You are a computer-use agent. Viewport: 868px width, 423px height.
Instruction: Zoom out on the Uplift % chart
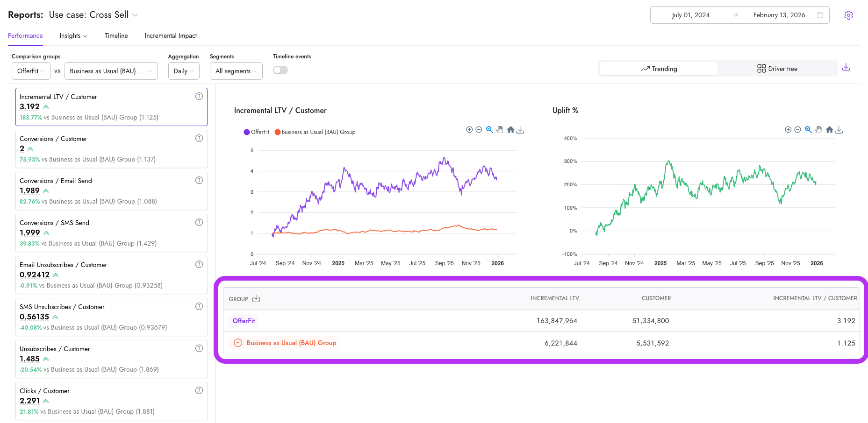pyautogui.click(x=797, y=129)
